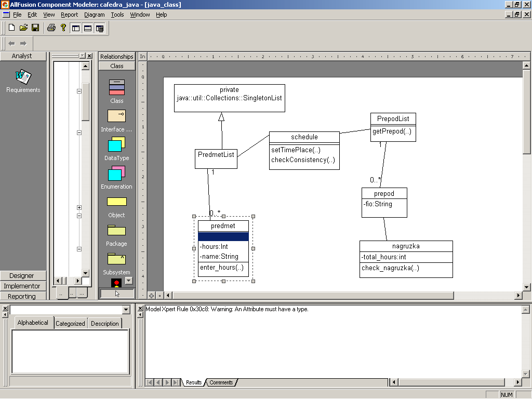Image resolution: width=532 pixels, height=399 pixels.
Task: Open the Requirements shortcut icon
Action: (23, 81)
